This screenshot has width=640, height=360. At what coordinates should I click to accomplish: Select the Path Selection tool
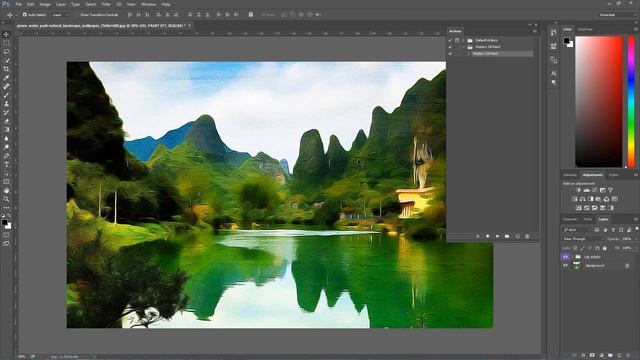click(6, 173)
